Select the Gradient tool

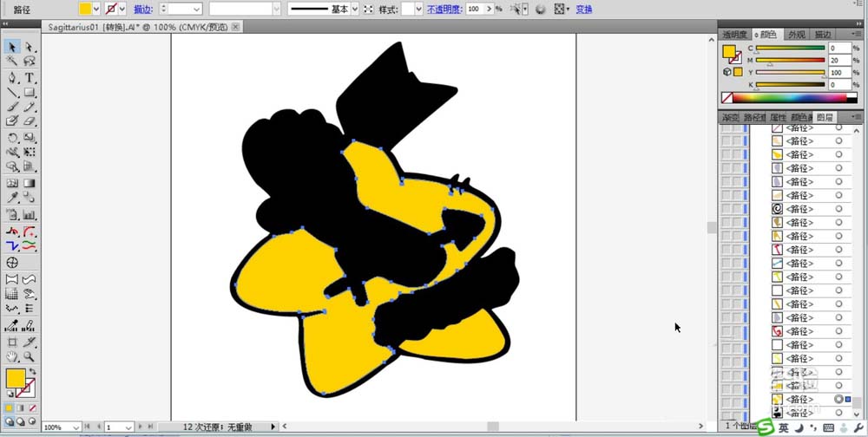click(29, 183)
